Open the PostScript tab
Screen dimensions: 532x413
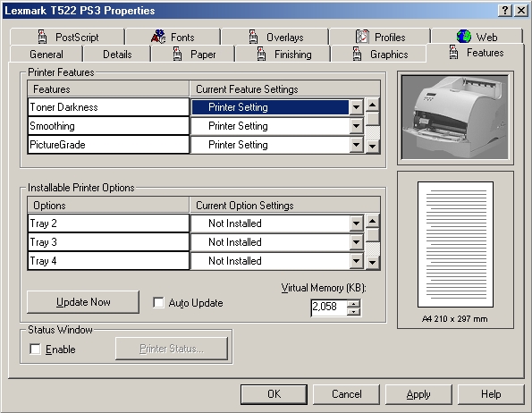coord(67,37)
